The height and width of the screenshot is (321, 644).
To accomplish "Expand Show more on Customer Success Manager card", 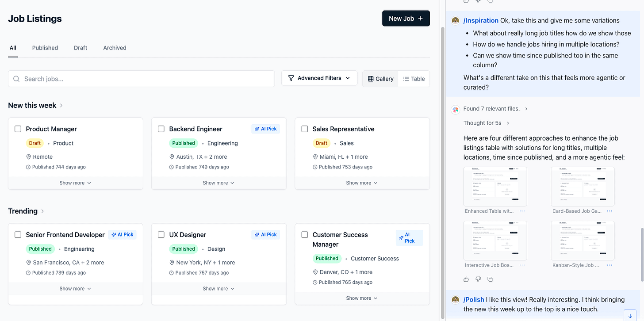I will tap(362, 298).
